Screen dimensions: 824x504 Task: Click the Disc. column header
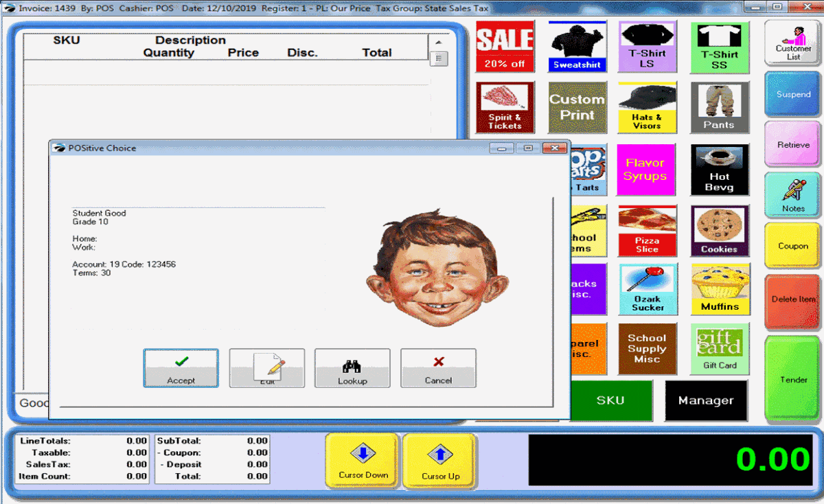coord(302,53)
